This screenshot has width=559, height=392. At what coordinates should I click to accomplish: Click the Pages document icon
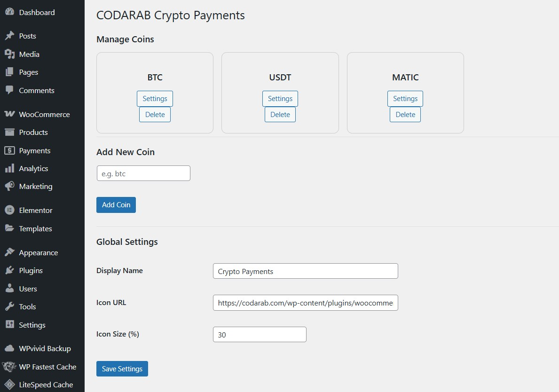point(9,72)
